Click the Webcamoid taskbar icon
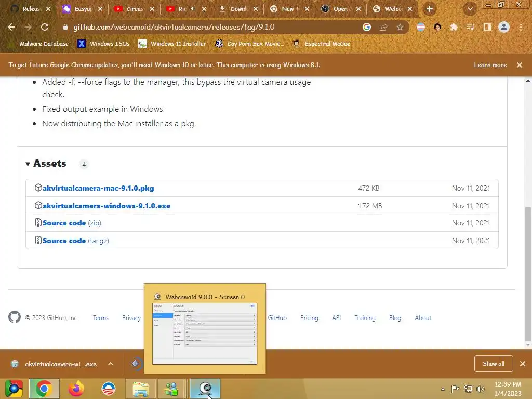This screenshot has height=399, width=532. (x=205, y=389)
